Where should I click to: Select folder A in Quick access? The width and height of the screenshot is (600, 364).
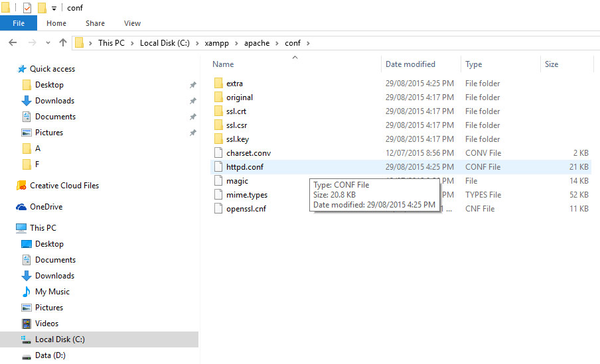pos(37,149)
